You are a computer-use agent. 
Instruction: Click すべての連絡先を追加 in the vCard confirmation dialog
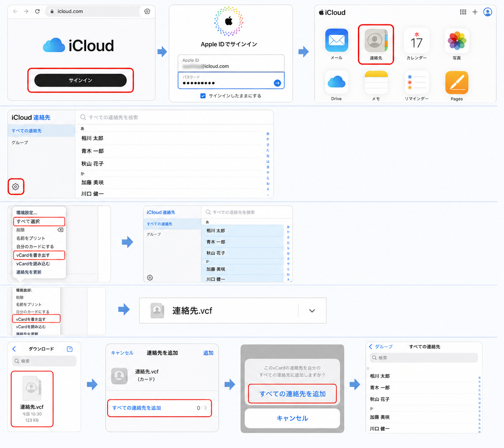coord(293,394)
